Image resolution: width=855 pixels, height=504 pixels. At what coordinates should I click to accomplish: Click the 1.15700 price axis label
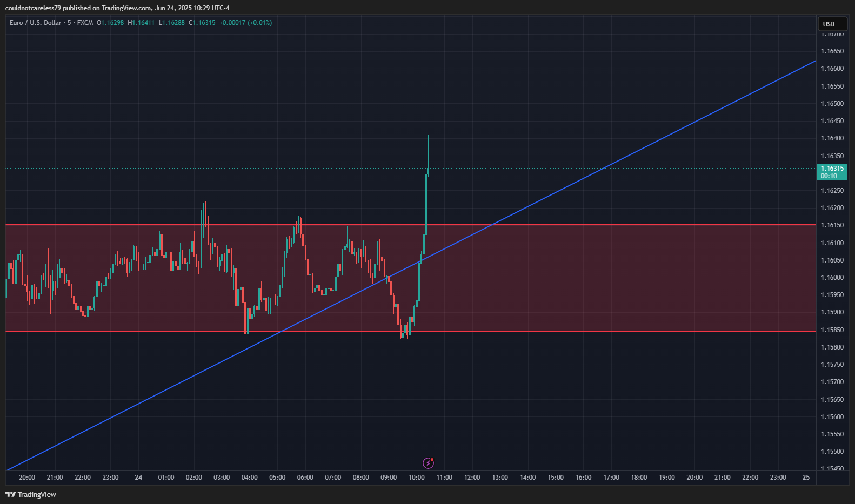pyautogui.click(x=832, y=382)
